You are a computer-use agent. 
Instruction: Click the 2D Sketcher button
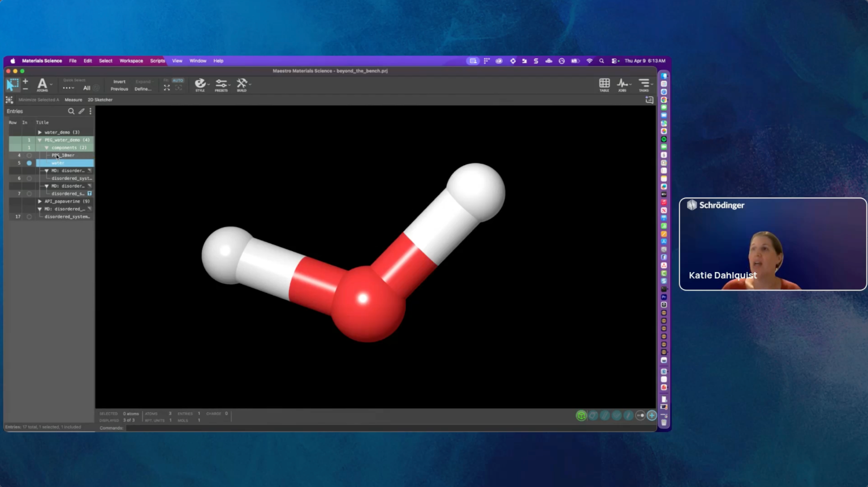100,100
